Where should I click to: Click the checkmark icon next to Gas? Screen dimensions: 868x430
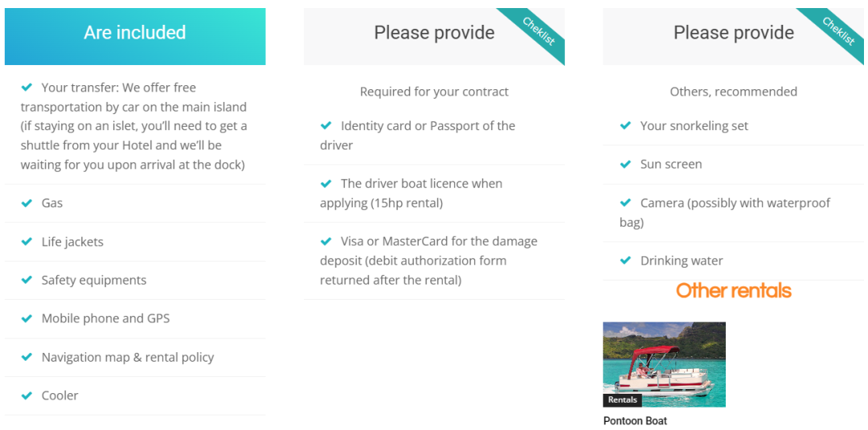coord(26,203)
